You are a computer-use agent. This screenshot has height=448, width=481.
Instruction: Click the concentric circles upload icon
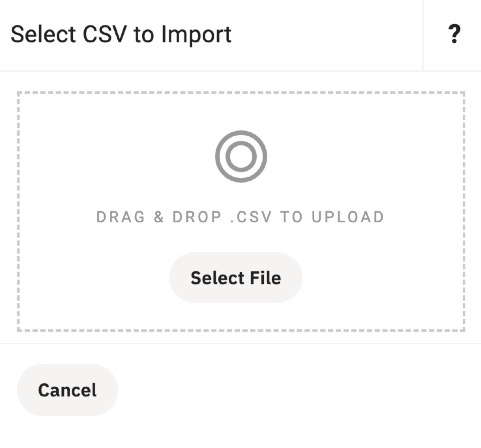point(241,156)
